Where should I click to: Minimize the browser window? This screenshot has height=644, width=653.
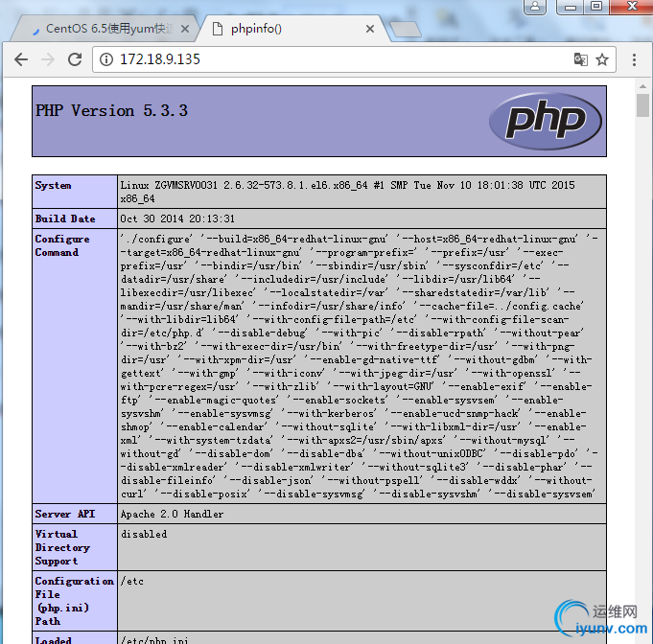(x=570, y=7)
